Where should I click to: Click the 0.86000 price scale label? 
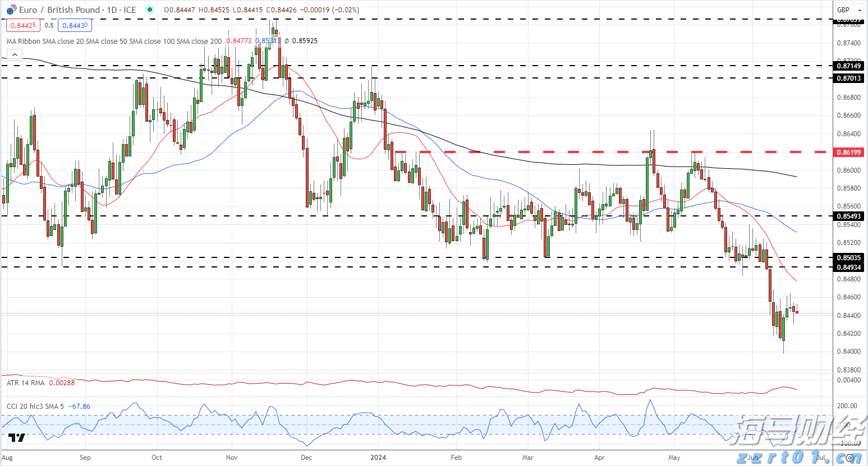tap(848, 170)
